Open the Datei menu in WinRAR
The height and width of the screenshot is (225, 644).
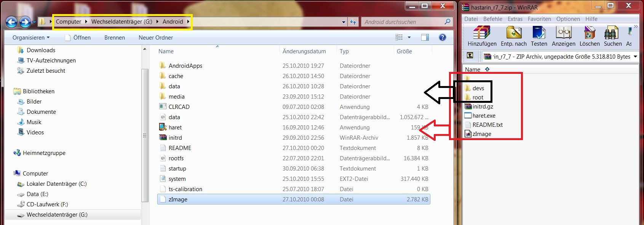pyautogui.click(x=471, y=19)
